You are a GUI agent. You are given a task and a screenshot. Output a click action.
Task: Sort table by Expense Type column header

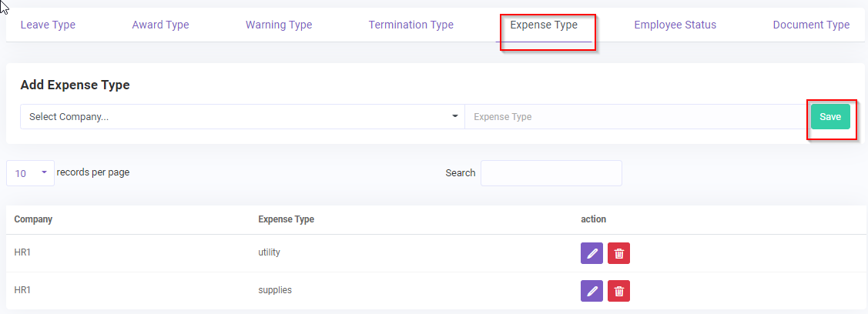tap(286, 219)
